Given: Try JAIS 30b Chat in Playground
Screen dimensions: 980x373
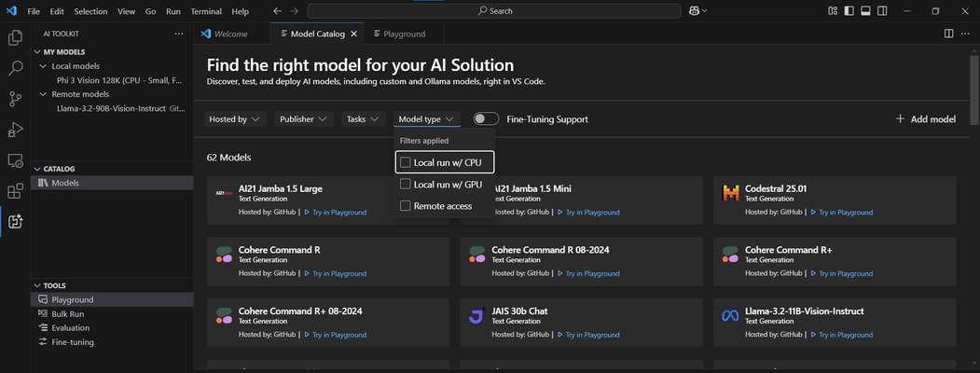Looking at the screenshot, I should pyautogui.click(x=588, y=335).
